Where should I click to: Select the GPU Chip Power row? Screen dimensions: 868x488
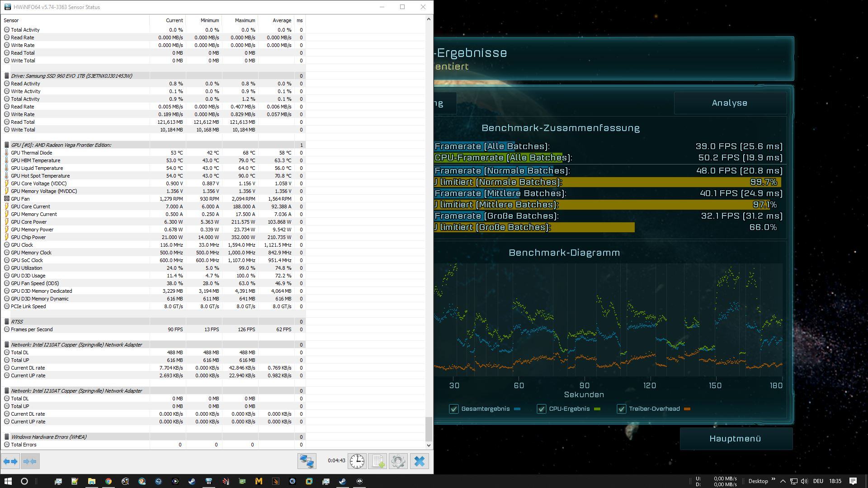point(154,237)
